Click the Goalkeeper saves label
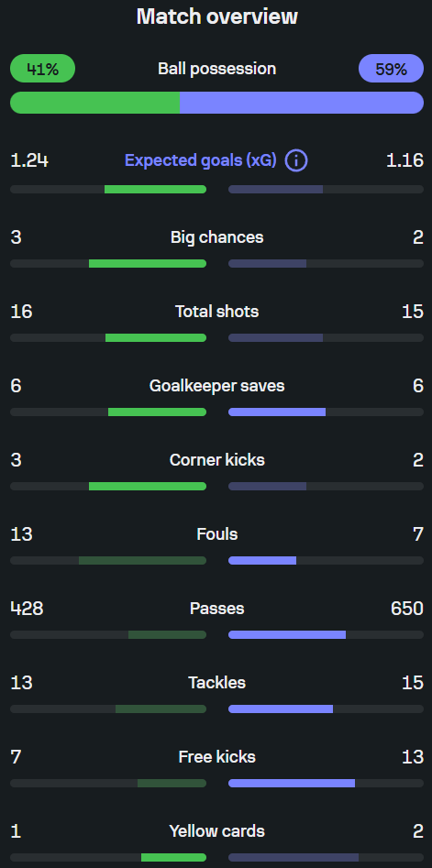The height and width of the screenshot is (868, 432). point(217,386)
